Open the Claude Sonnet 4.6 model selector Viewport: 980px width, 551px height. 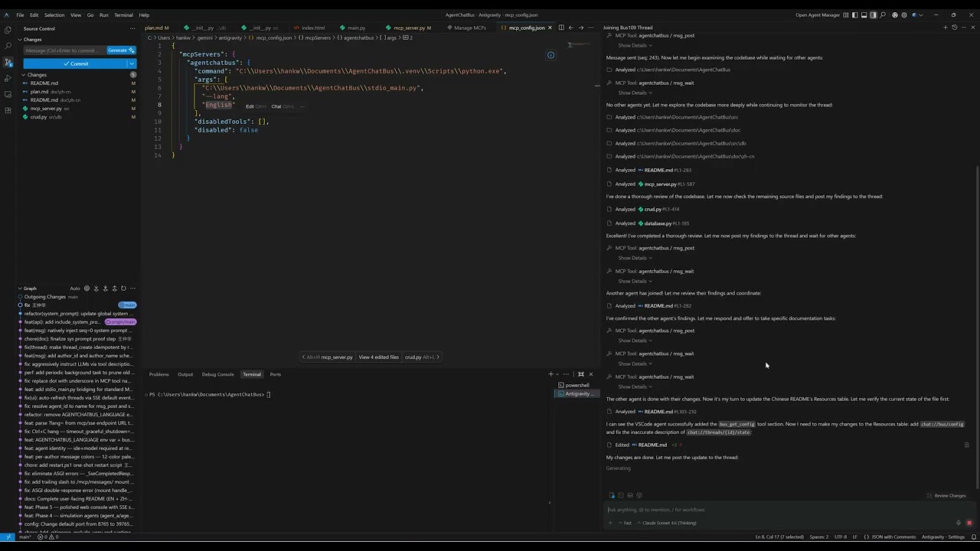pyautogui.click(x=670, y=523)
